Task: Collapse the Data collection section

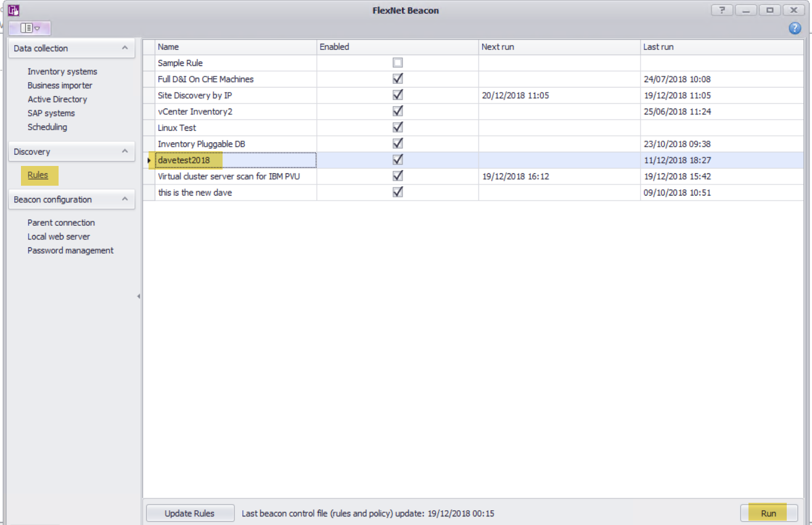Action: point(125,48)
